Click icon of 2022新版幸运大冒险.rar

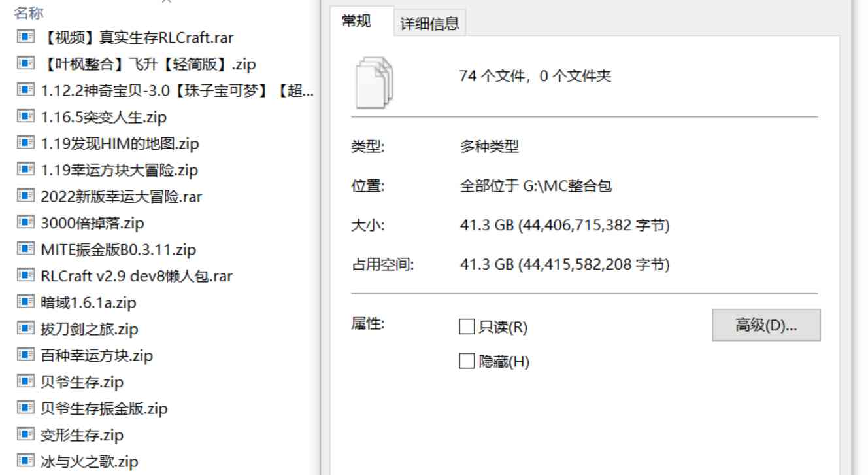[25, 196]
